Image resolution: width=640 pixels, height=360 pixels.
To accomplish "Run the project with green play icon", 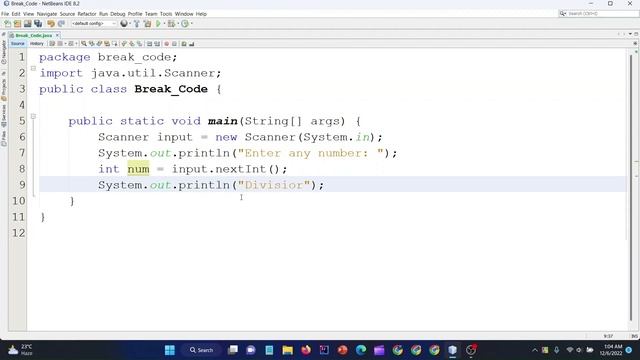I will [158, 24].
